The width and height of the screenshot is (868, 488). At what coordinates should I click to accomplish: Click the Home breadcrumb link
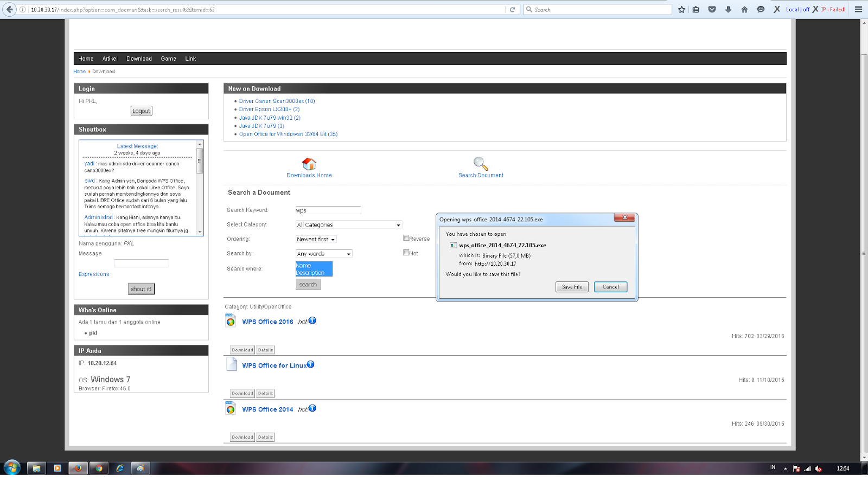[80, 72]
